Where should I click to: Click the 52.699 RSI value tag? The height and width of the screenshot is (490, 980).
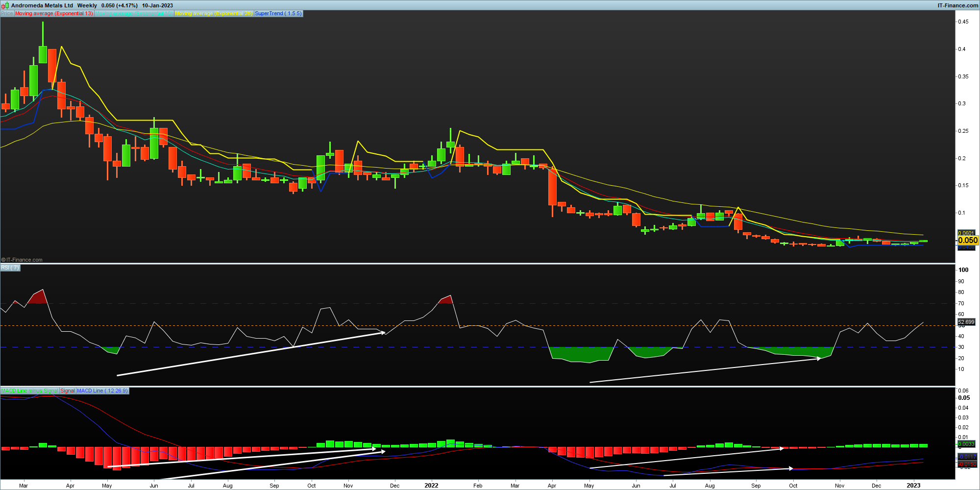point(966,322)
